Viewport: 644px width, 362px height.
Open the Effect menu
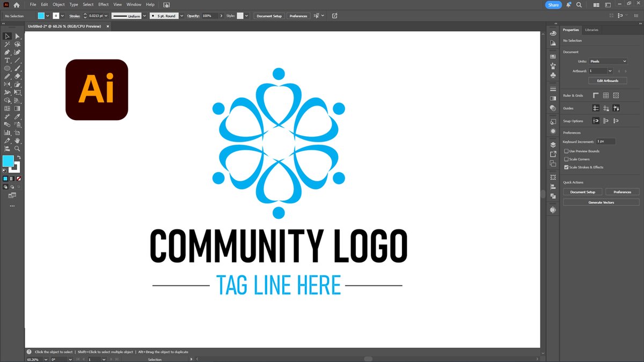[x=103, y=4]
